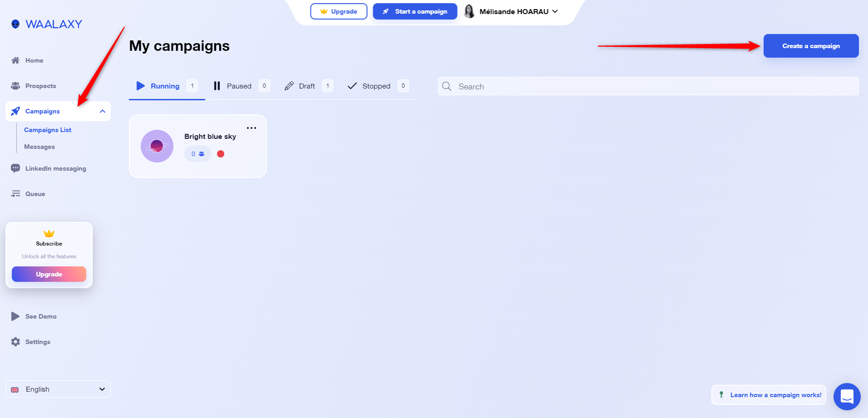Image resolution: width=868 pixels, height=418 pixels.
Task: Click the Home menu label
Action: 35,60
